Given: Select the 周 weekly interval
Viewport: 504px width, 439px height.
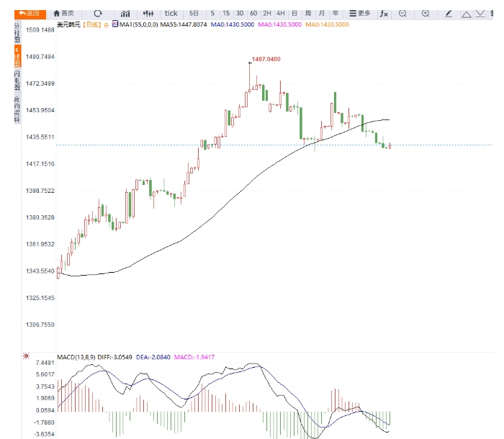Looking at the screenshot, I should [x=308, y=13].
